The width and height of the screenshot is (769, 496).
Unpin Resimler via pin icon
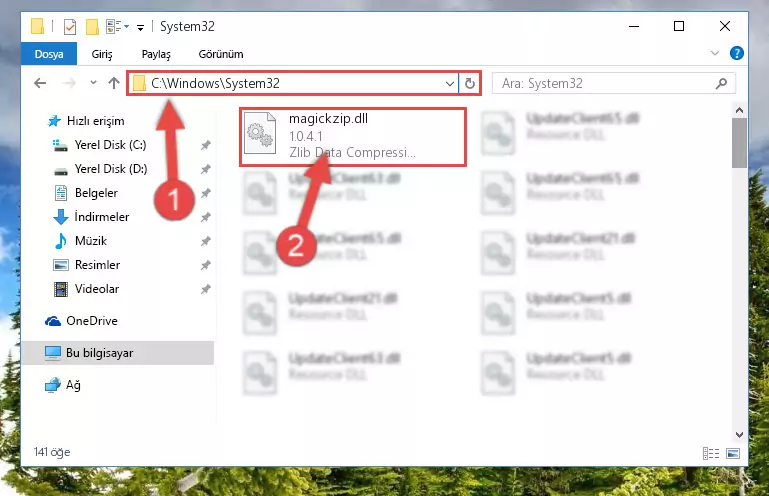tap(205, 265)
